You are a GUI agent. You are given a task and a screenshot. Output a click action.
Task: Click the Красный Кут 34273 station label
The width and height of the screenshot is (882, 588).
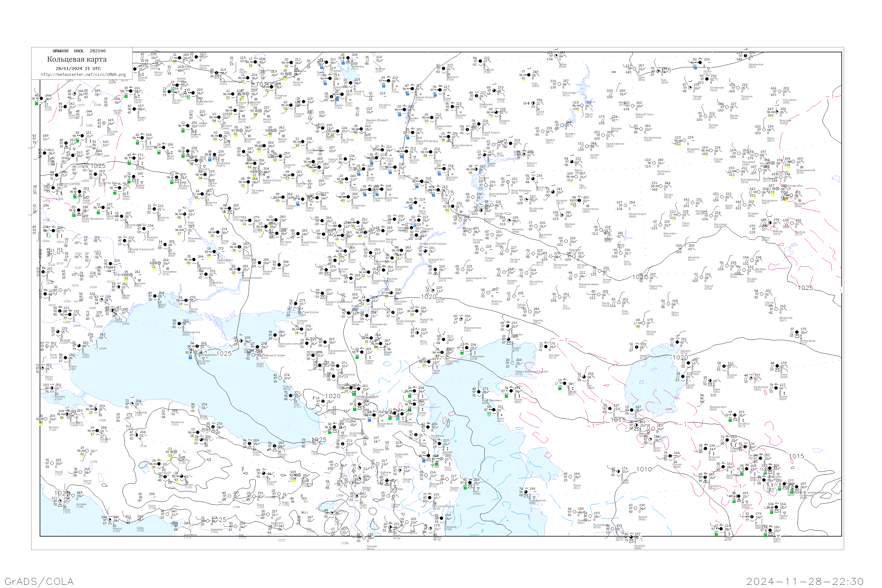coord(437,261)
